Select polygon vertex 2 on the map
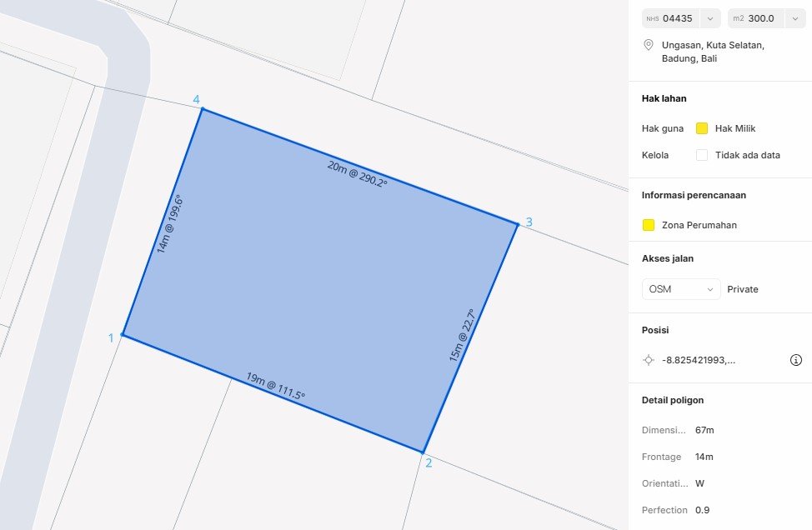 tap(423, 452)
